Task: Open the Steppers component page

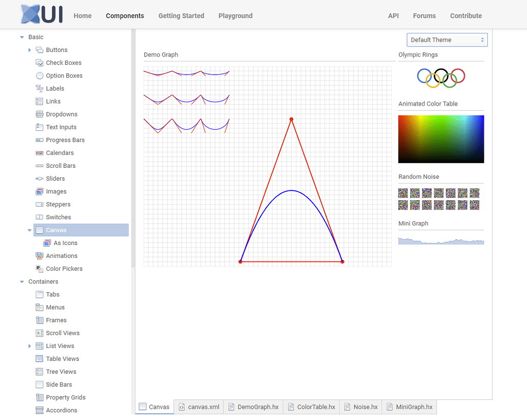Action: (x=58, y=204)
